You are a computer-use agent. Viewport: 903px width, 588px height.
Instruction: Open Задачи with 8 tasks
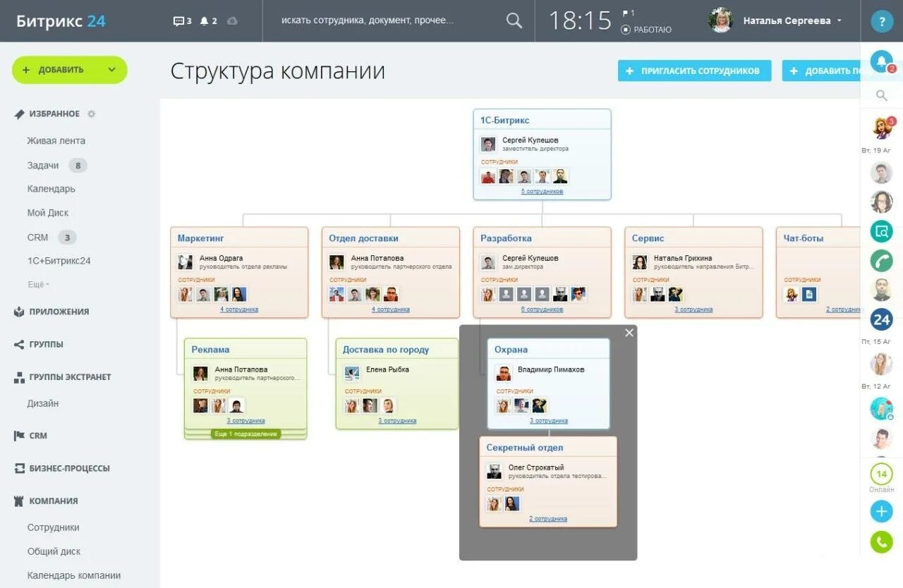43,165
